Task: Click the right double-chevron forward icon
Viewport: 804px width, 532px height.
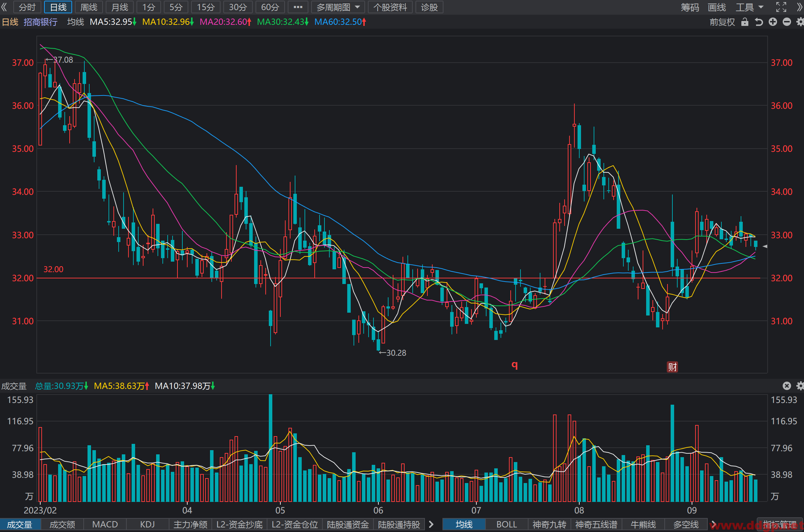Action: tap(800, 7)
